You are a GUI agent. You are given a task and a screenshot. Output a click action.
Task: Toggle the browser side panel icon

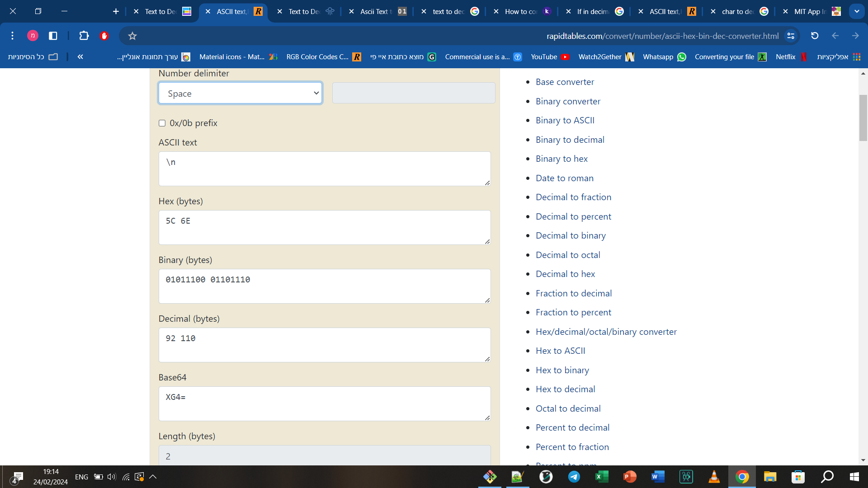(x=53, y=36)
